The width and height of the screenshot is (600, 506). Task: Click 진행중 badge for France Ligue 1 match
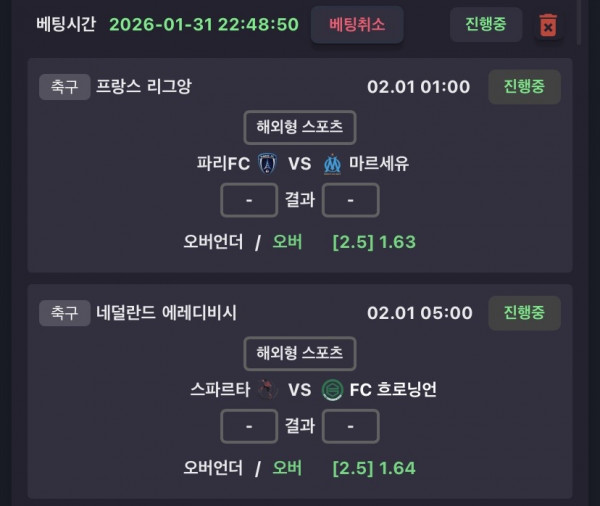click(x=524, y=87)
